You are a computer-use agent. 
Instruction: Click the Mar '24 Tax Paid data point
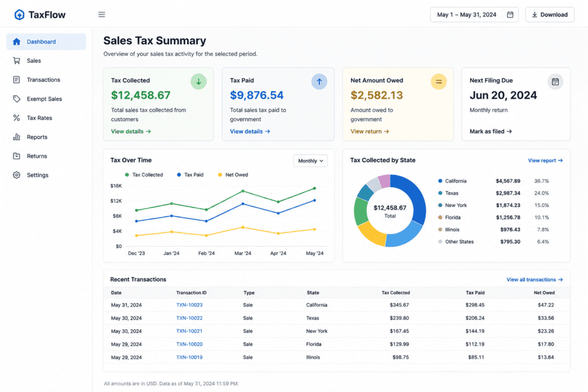(x=243, y=204)
